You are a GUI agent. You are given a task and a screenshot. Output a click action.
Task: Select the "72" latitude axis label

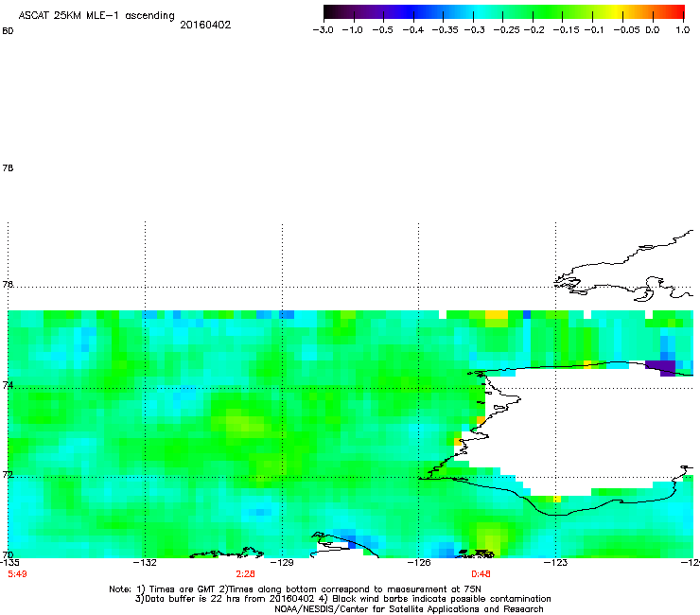coord(8,474)
